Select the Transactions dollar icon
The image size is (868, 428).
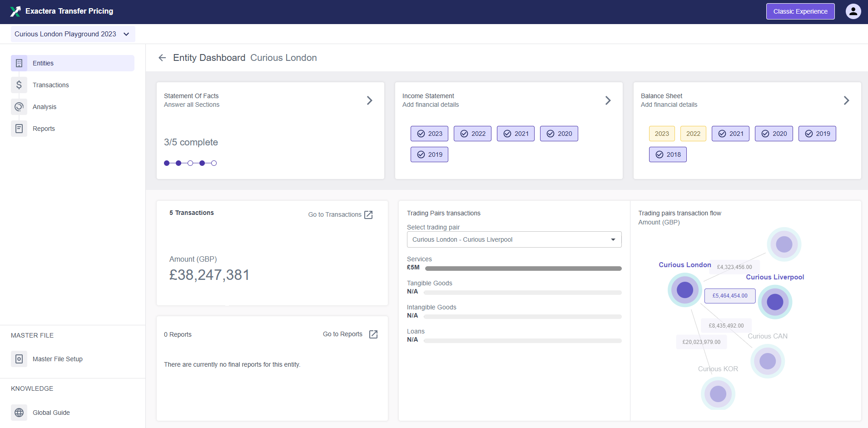tap(19, 85)
